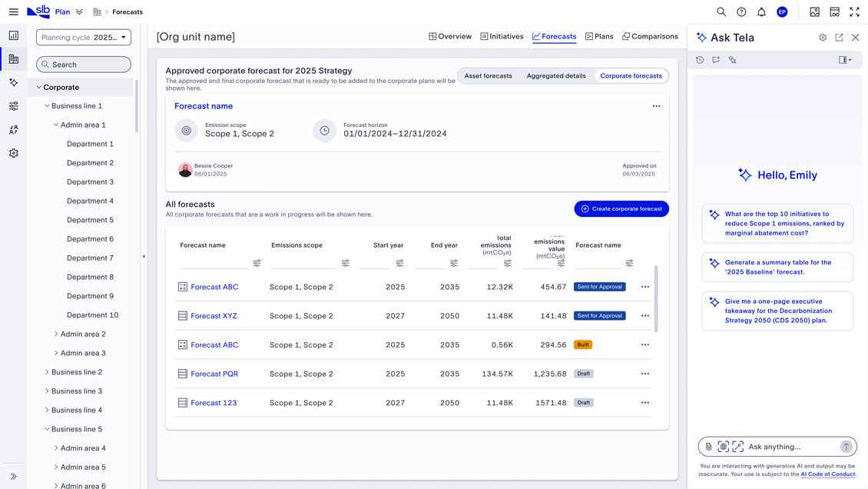Viewport: 868px width, 489px height.
Task: Click the help question mark icon
Action: click(741, 12)
